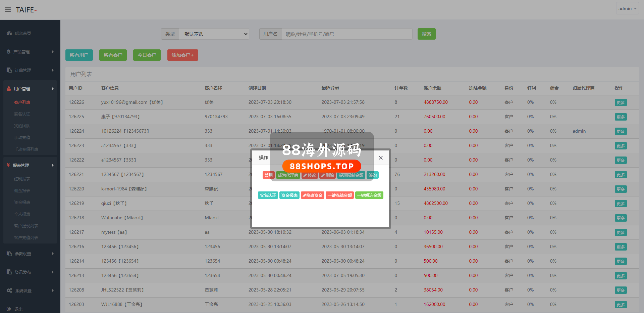This screenshot has width=644, height=313.
Task: Click the pencil 修改资金 button
Action: (x=312, y=195)
